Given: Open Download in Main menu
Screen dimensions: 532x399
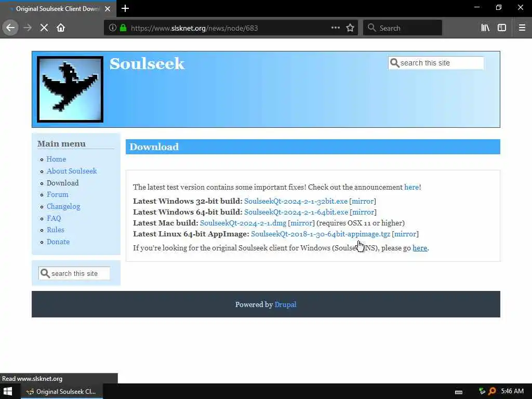Looking at the screenshot, I should click(x=63, y=183).
